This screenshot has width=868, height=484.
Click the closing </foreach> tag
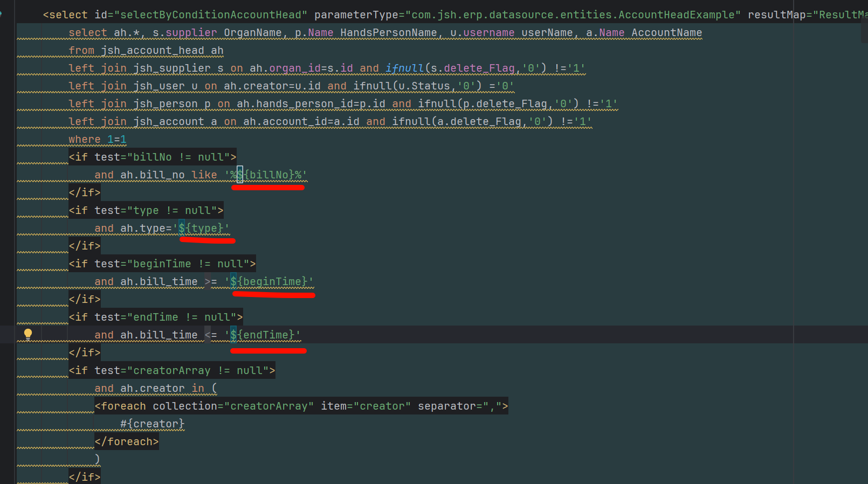(127, 441)
